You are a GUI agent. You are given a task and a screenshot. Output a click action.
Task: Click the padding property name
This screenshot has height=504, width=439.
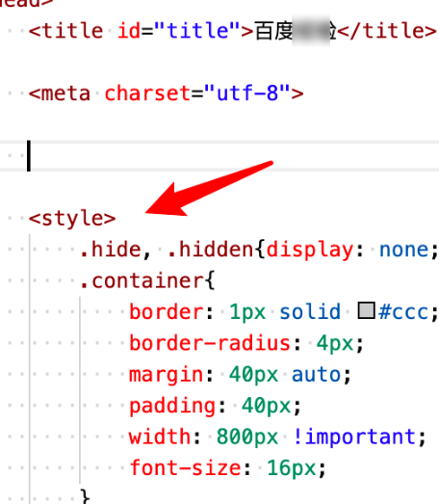click(x=172, y=406)
